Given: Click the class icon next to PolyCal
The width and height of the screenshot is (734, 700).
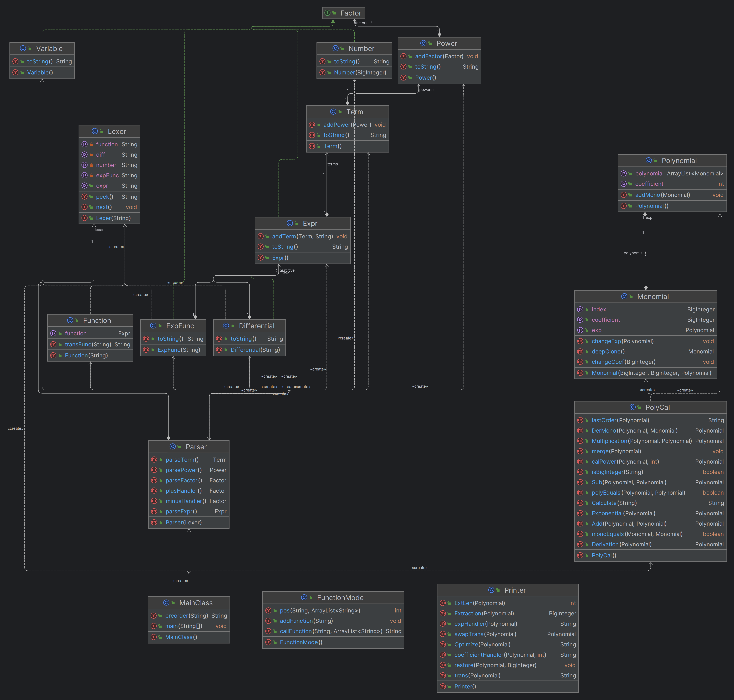Looking at the screenshot, I should coord(633,407).
